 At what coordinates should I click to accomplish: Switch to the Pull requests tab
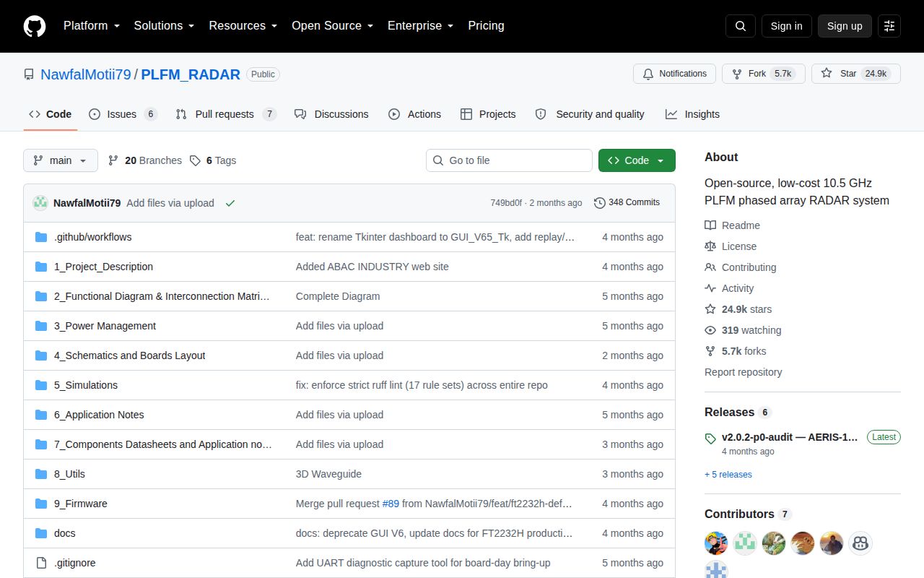(226, 114)
